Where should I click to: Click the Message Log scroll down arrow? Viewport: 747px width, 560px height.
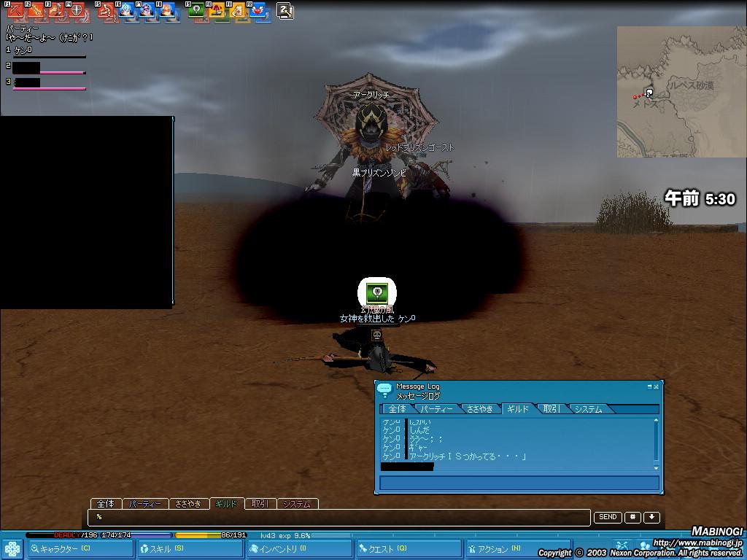(656, 468)
